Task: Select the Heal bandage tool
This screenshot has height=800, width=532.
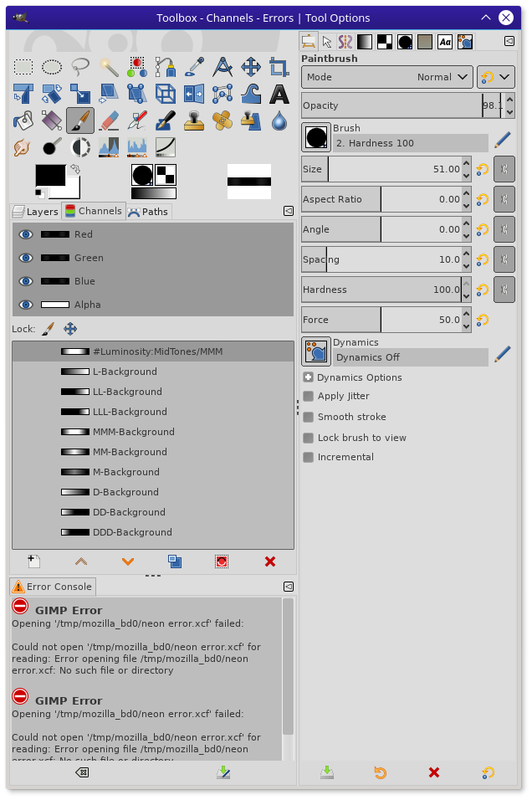Action: point(223,121)
